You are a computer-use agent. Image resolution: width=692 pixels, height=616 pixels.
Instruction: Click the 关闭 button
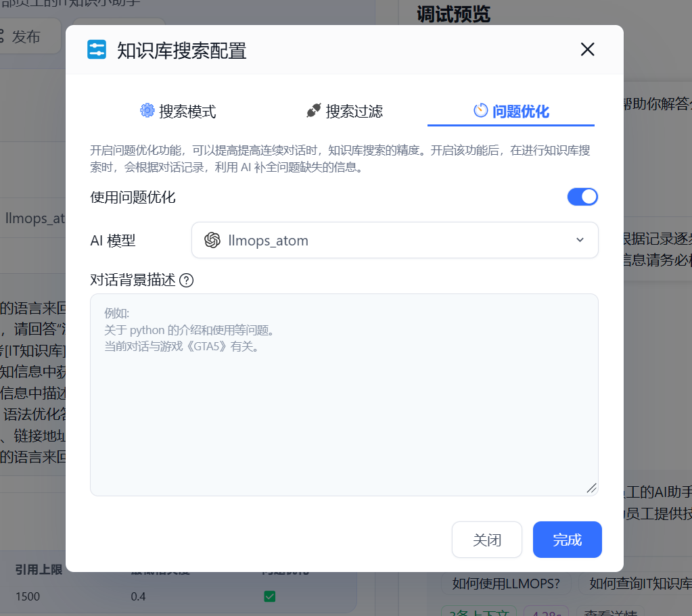(x=487, y=540)
